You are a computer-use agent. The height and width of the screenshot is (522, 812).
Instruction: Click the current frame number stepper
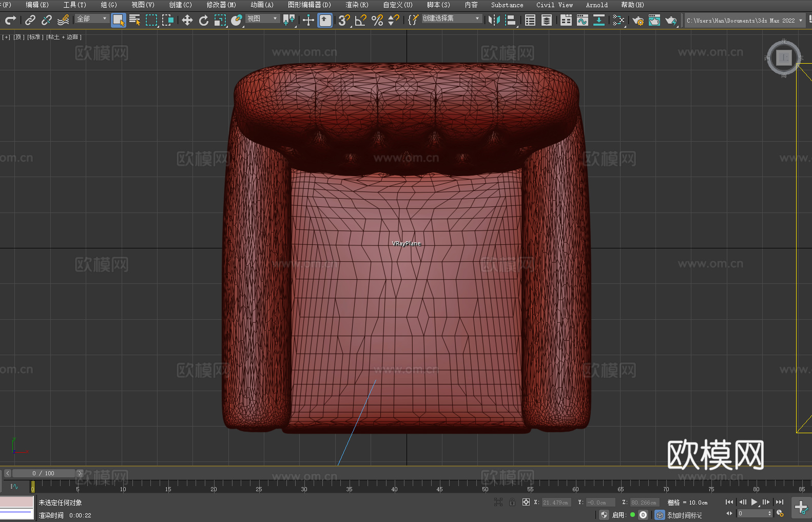click(x=769, y=513)
